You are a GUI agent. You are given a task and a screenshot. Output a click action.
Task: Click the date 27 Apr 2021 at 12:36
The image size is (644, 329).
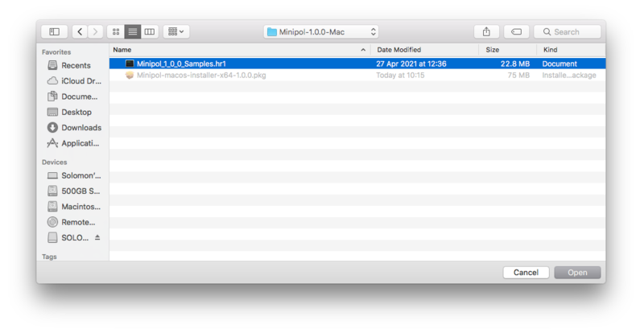411,64
